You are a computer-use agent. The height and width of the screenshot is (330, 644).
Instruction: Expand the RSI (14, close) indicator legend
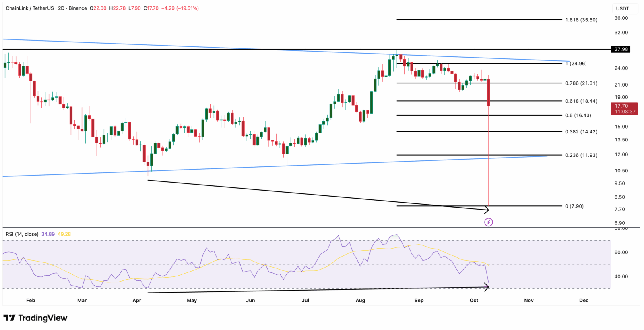point(22,234)
